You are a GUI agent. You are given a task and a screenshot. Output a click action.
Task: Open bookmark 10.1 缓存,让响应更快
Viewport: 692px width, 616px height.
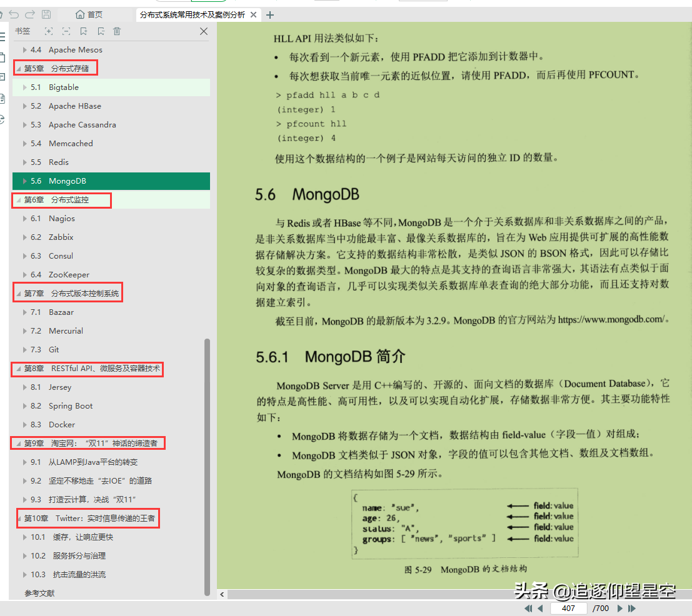[72, 537]
